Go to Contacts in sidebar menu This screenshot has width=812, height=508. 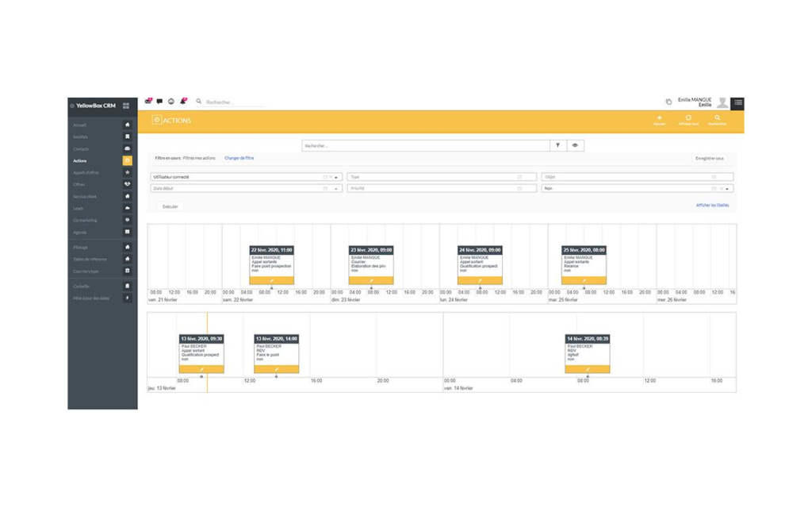click(x=81, y=148)
